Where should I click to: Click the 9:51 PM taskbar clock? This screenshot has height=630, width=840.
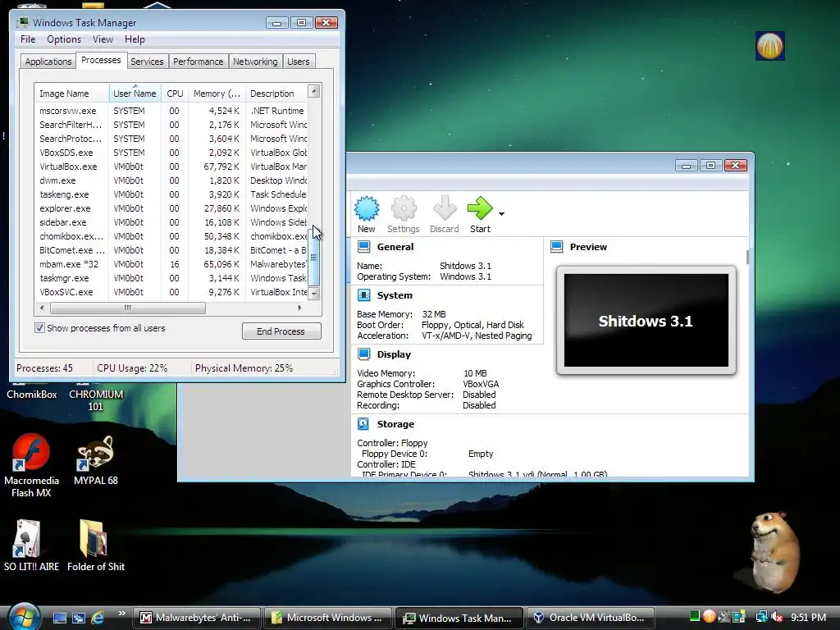(808, 617)
